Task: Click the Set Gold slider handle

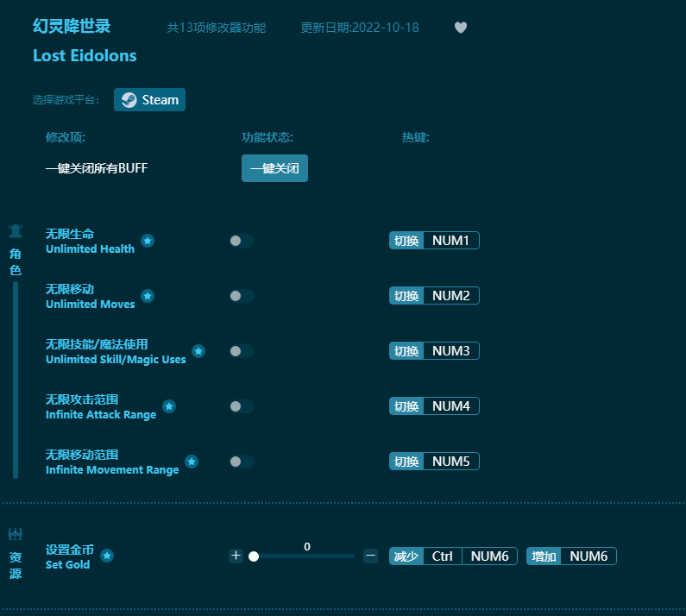Action: tap(254, 556)
